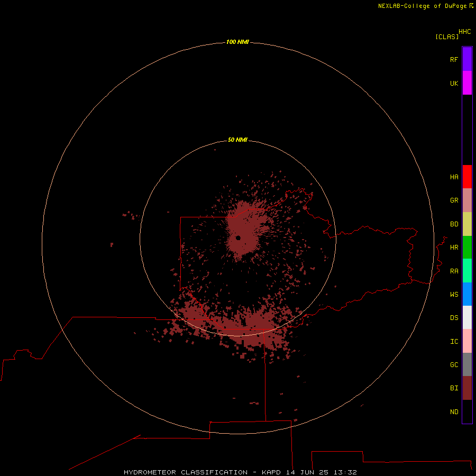Click the RA light green legend swatch
The height and width of the screenshot is (476, 476).
pyautogui.click(x=467, y=271)
